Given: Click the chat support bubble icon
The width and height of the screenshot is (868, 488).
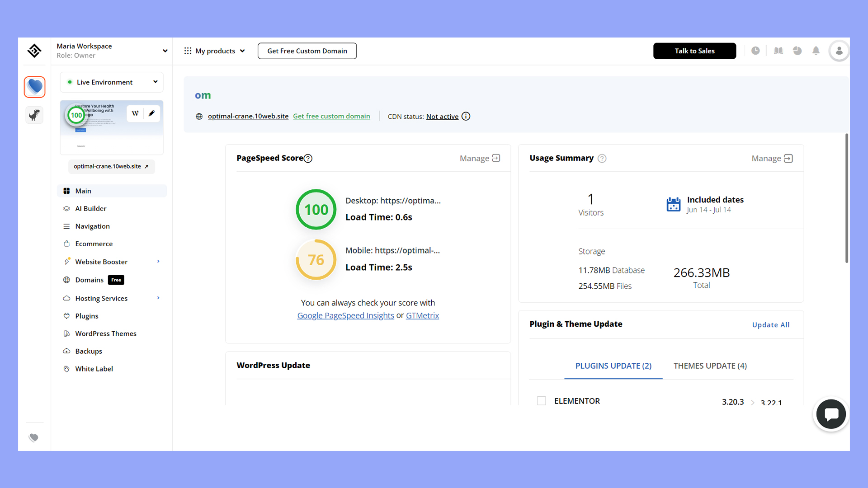Looking at the screenshot, I should coord(831,414).
